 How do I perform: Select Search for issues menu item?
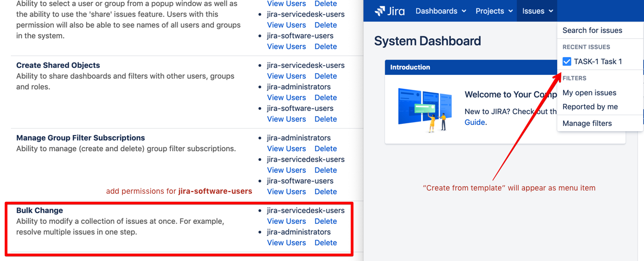(592, 31)
